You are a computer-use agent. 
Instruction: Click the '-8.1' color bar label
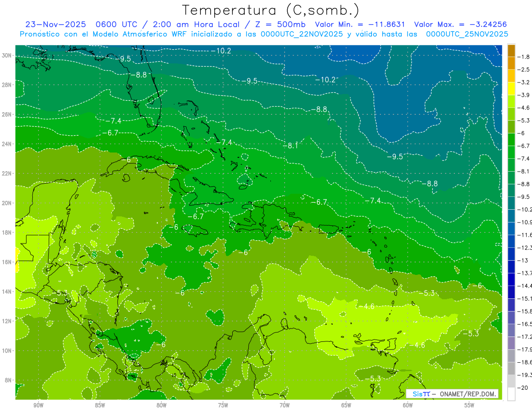tap(524, 172)
